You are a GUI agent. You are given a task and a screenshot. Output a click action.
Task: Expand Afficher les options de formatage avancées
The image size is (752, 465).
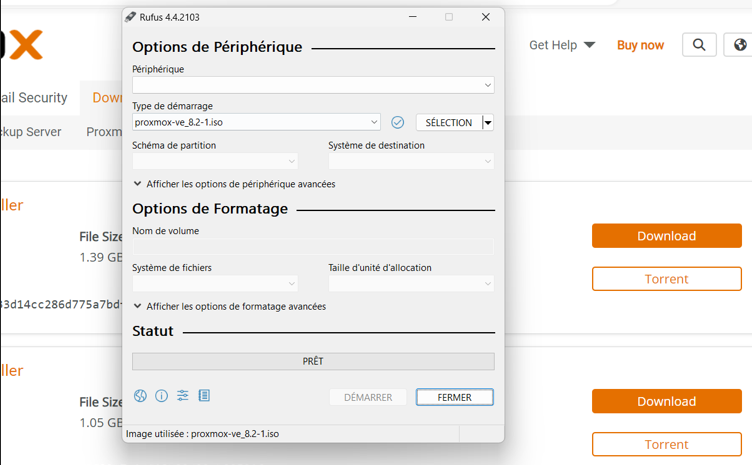230,306
